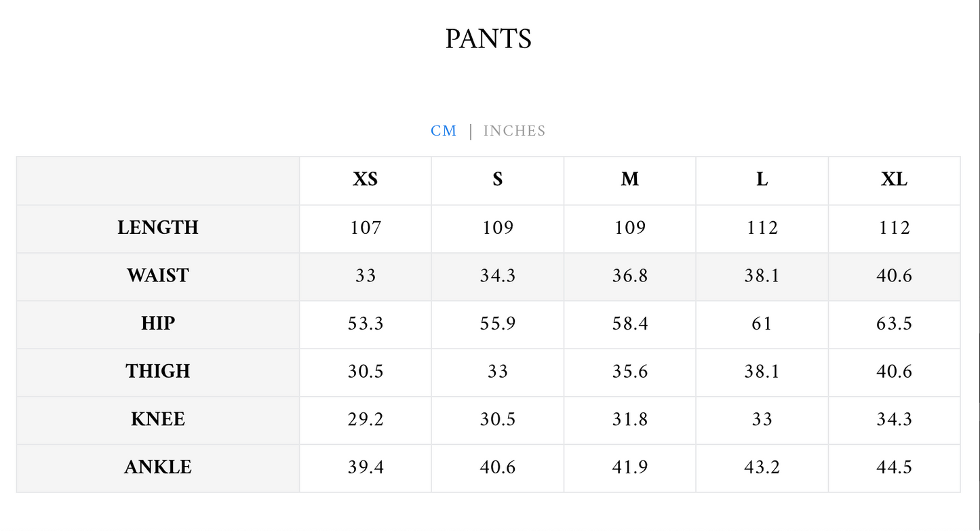The image size is (980, 531).
Task: Click the S knee value 30.5
Action: point(497,419)
